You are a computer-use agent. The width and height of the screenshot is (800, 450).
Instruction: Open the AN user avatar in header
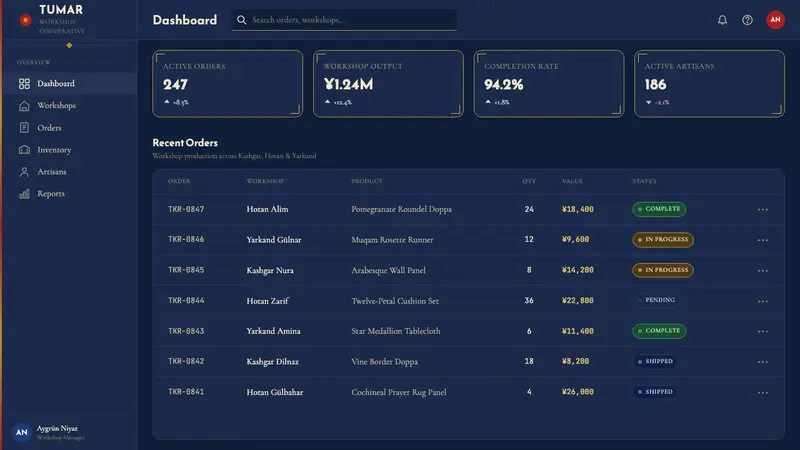775,20
